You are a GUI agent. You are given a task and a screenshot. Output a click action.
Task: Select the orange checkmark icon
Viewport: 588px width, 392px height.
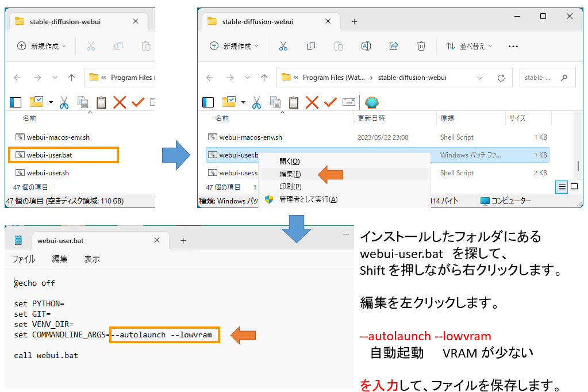[330, 102]
